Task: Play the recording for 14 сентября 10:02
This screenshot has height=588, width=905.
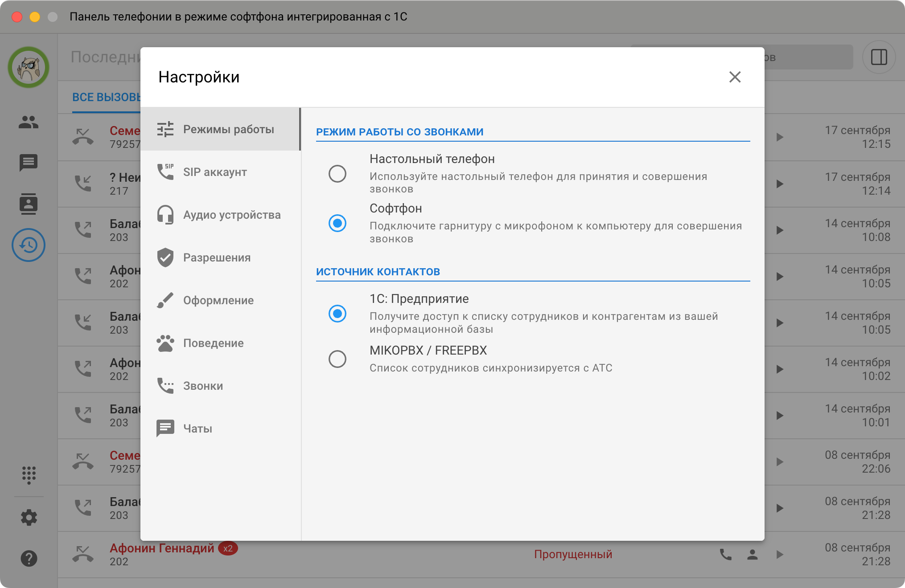Action: (780, 369)
